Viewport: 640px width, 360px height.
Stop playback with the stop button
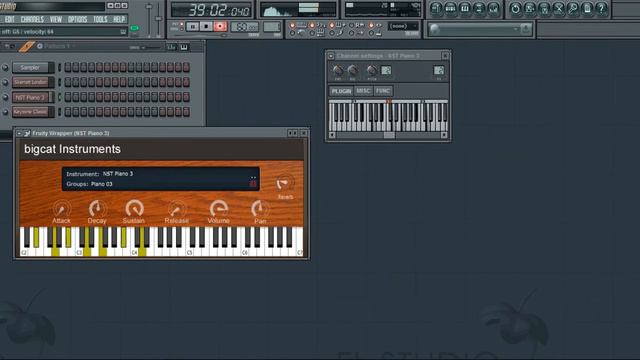pyautogui.click(x=206, y=27)
